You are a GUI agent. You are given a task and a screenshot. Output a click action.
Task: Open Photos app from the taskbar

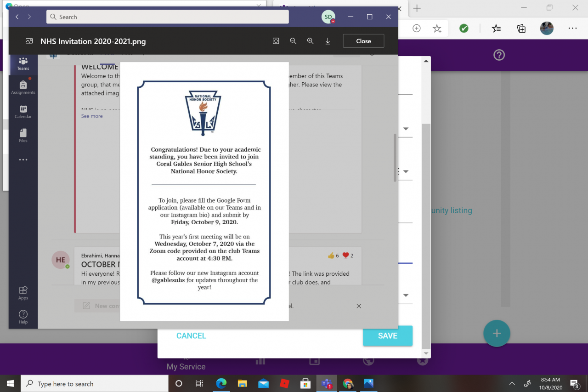click(368, 383)
